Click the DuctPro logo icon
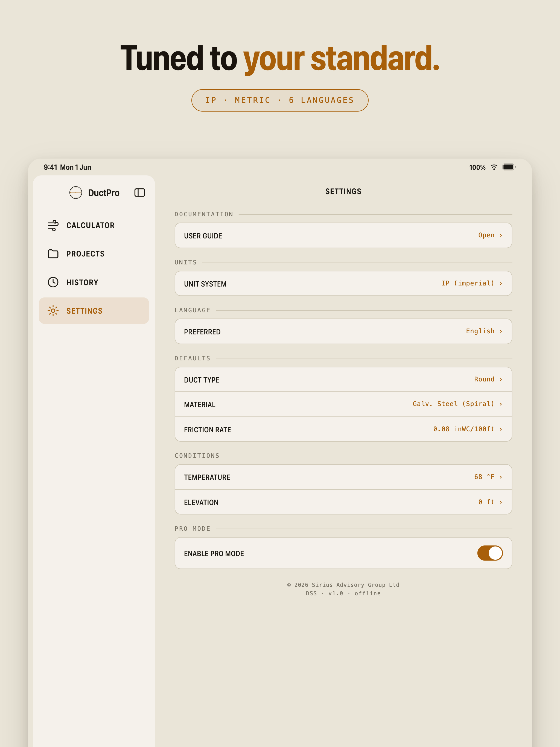 (76, 192)
